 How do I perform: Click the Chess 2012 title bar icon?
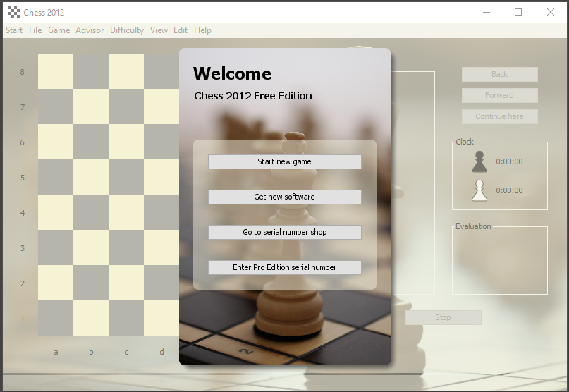click(13, 12)
